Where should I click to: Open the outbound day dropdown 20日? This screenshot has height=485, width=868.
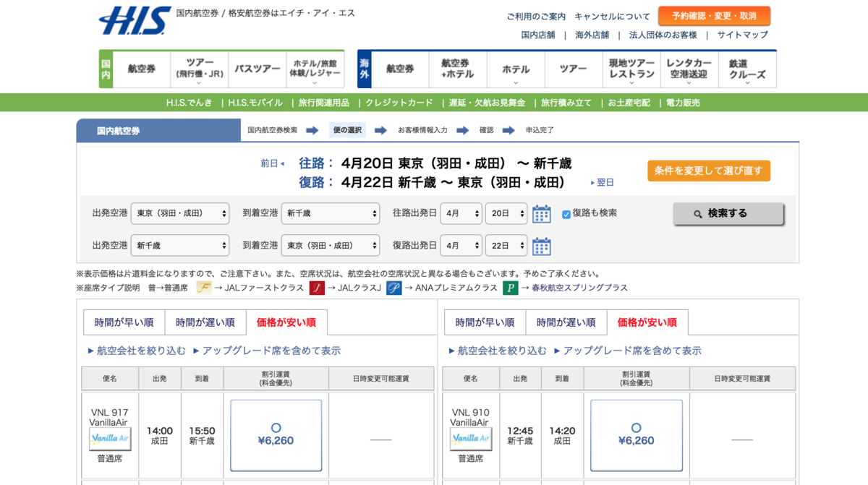506,213
